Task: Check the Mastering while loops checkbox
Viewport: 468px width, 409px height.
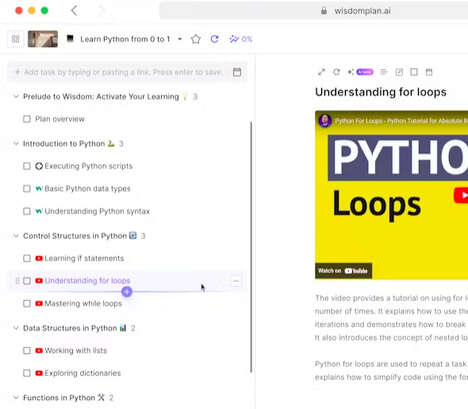Action: [x=27, y=303]
